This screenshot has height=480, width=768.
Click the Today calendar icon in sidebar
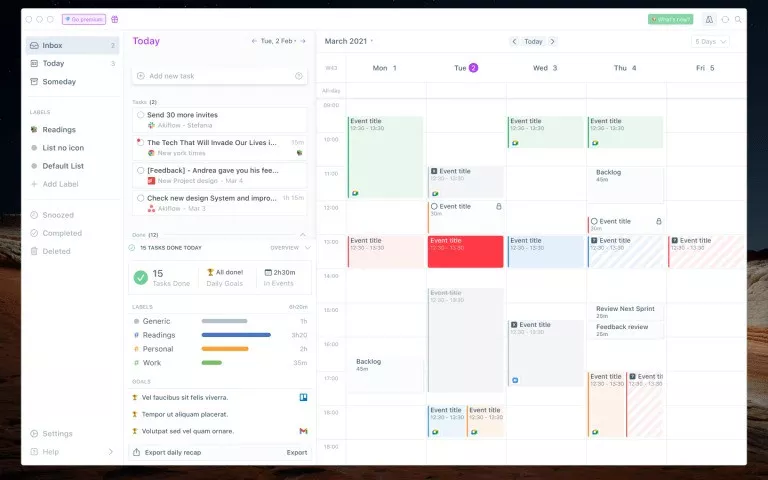(x=34, y=63)
